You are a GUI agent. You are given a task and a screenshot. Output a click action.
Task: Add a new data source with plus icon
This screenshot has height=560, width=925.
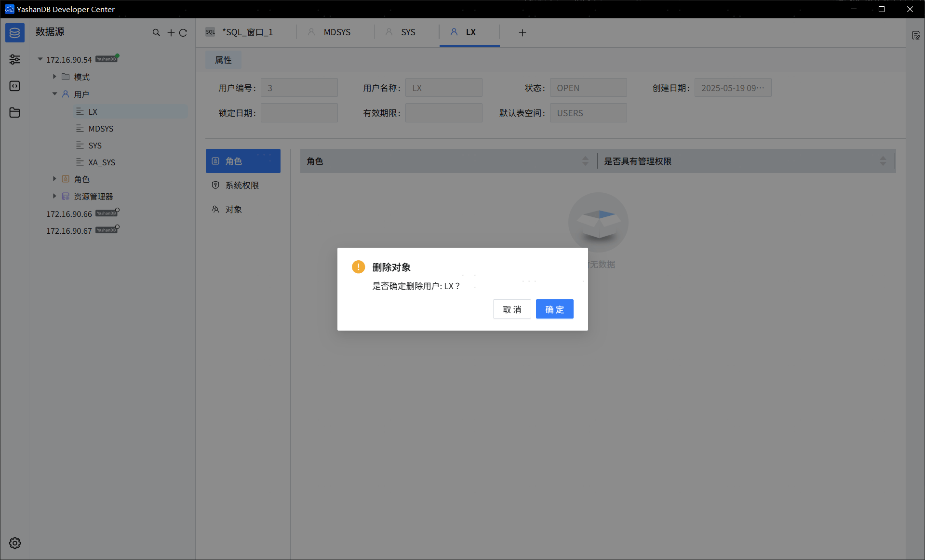tap(171, 33)
